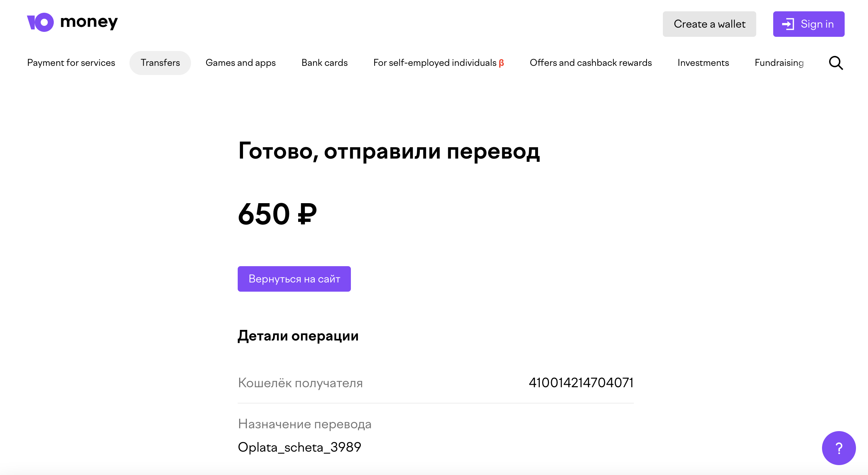Click the sign-in arrow icon
868x475 pixels.
point(788,24)
